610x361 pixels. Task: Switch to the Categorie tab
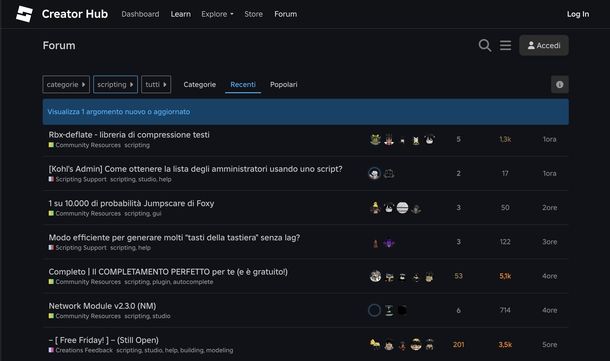pos(200,84)
